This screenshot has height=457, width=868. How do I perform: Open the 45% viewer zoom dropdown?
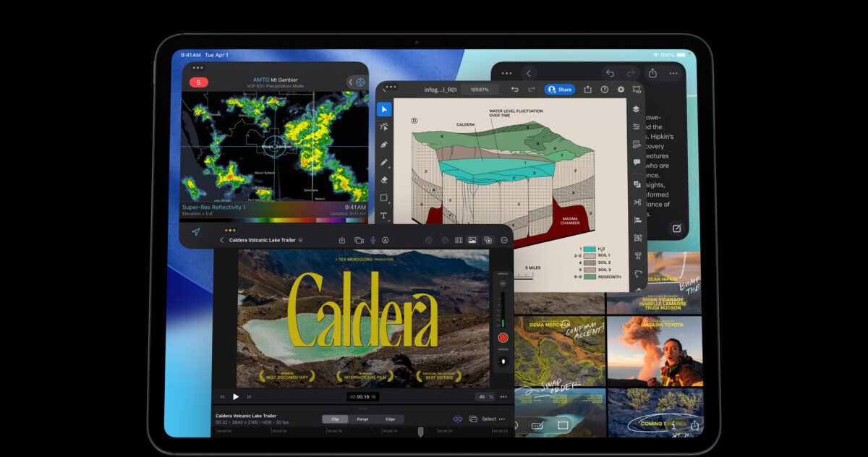click(x=485, y=396)
